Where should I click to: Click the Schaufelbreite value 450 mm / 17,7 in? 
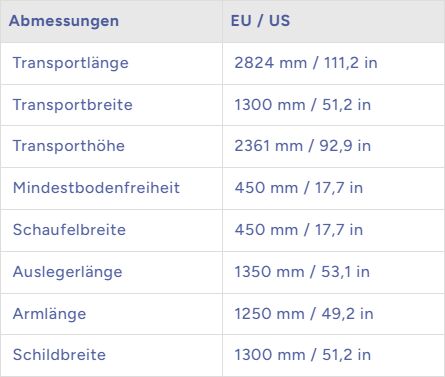[299, 230]
